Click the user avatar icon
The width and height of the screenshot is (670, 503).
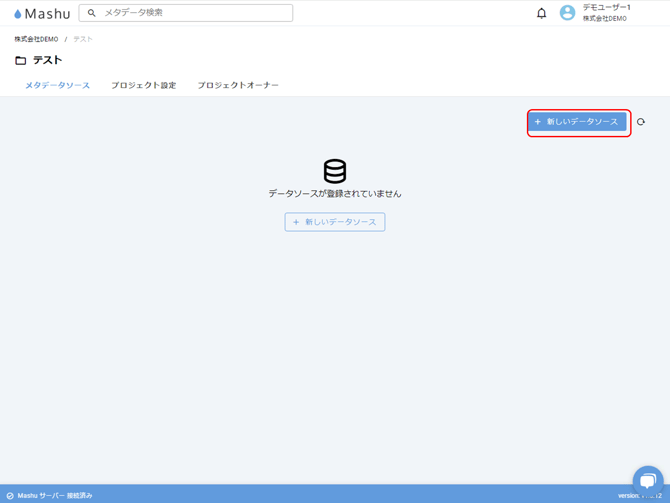(x=567, y=13)
